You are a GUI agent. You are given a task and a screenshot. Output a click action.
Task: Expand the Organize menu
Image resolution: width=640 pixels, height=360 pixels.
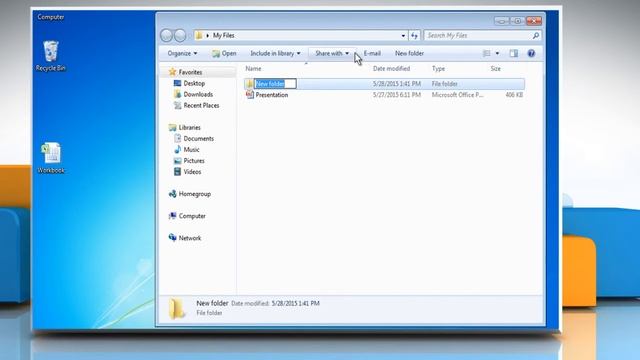pyautogui.click(x=182, y=53)
